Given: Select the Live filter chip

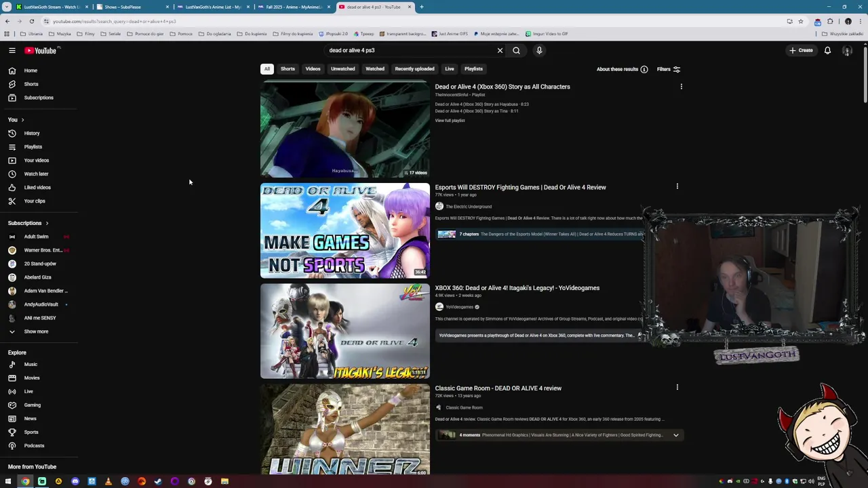Looking at the screenshot, I should pyautogui.click(x=450, y=68).
